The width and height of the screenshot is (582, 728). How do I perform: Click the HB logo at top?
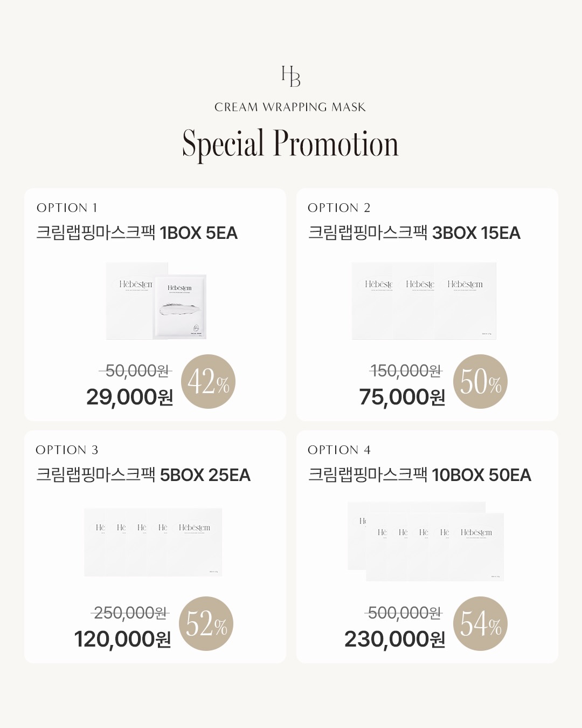coord(291,77)
